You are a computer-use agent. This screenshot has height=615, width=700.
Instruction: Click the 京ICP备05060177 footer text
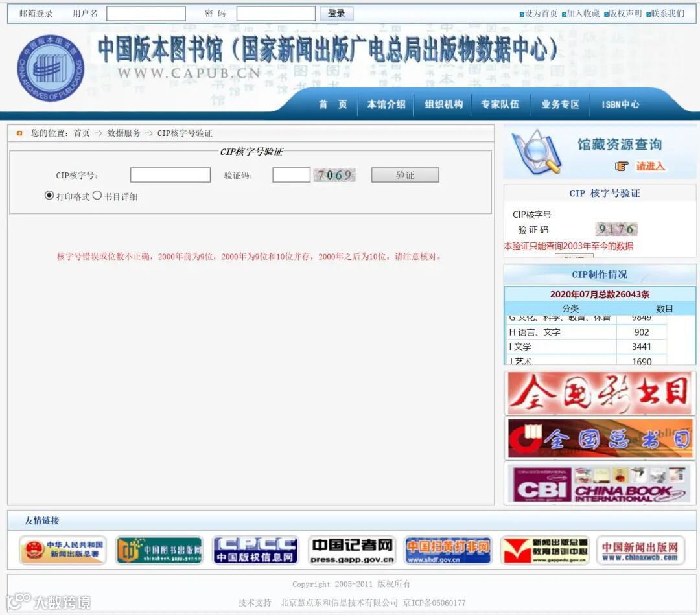click(434, 603)
